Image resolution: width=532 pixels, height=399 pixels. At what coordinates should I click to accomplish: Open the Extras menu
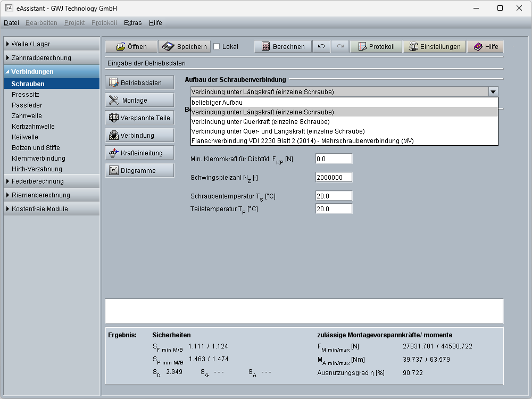[132, 23]
